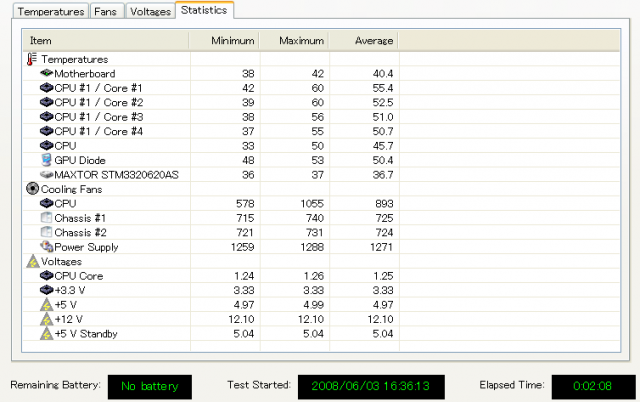Click CPU fan average value 893
This screenshot has width=640, height=402.
[x=384, y=203]
